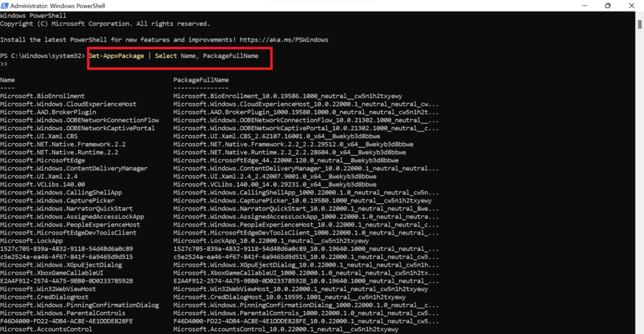The width and height of the screenshot is (644, 334).
Task: Click the Microsoft.LockApp name entry
Action: point(31,240)
